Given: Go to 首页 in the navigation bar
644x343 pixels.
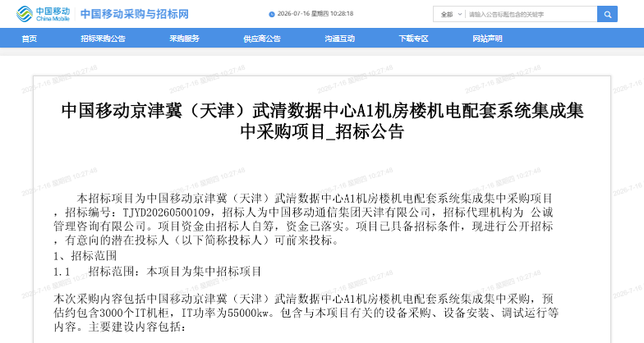Looking at the screenshot, I should coord(30,39).
